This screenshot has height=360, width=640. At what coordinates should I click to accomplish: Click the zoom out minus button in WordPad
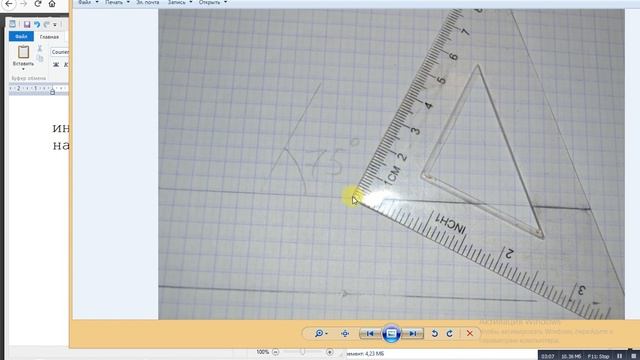click(276, 352)
